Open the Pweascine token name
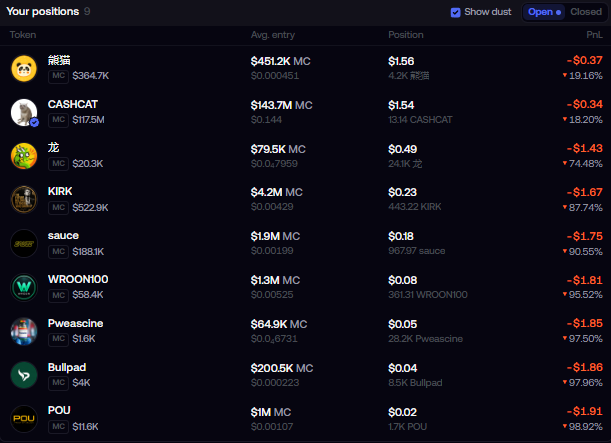This screenshot has height=443, width=611. pos(75,323)
